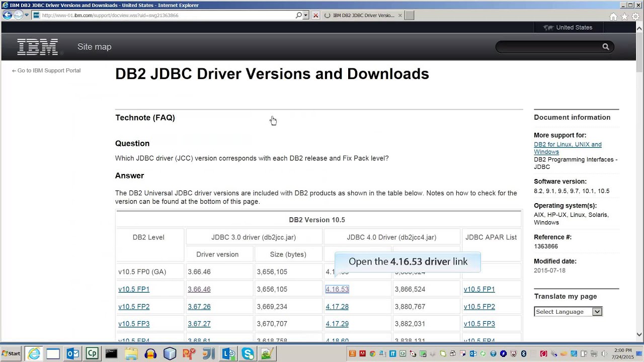Go to IBM Support Portal link
This screenshot has height=362, width=644.
[x=46, y=70]
